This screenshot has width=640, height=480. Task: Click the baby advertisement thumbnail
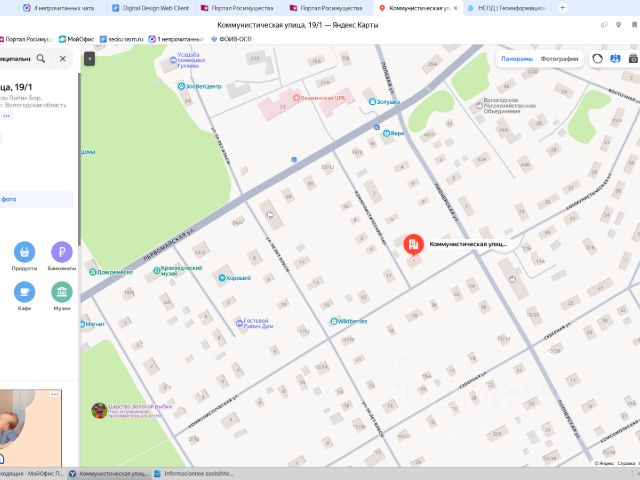click(31, 428)
